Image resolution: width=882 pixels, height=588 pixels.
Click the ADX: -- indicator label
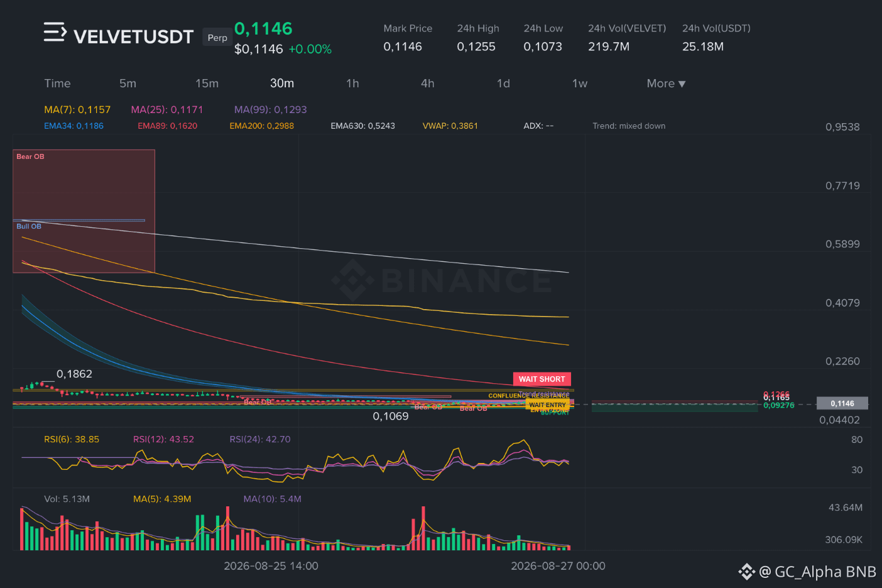click(x=538, y=126)
